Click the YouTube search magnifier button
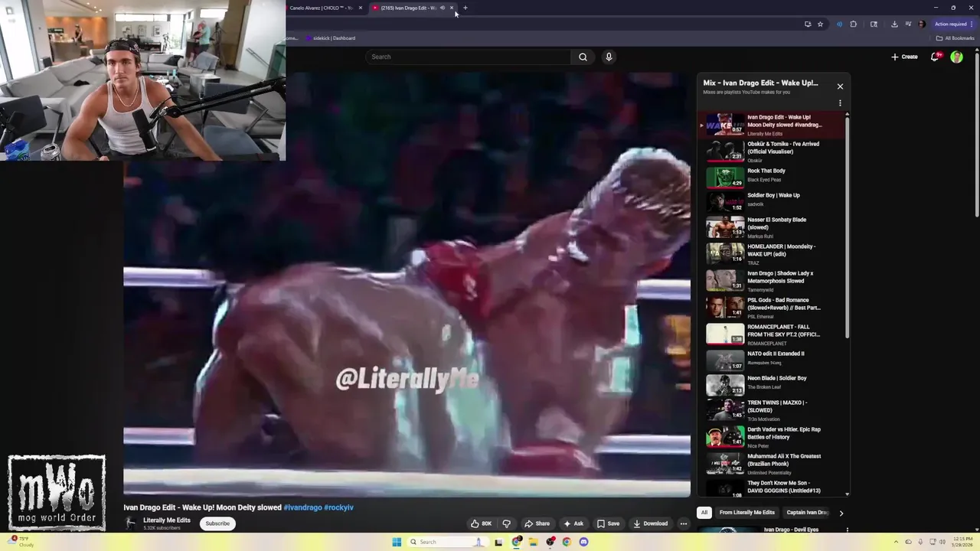 pyautogui.click(x=583, y=57)
